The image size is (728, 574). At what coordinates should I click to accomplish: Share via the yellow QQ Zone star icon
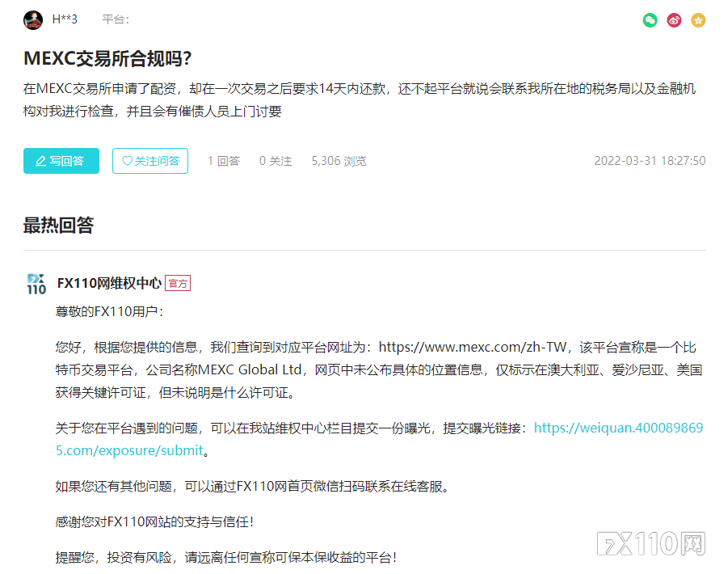(698, 20)
